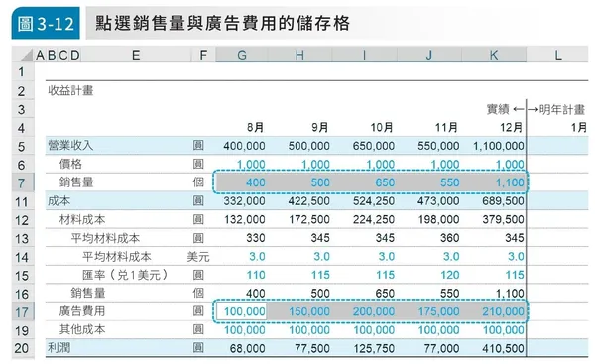The image size is (595, 364).
Task: Click the 360 average material cost cell
Action: coord(449,238)
